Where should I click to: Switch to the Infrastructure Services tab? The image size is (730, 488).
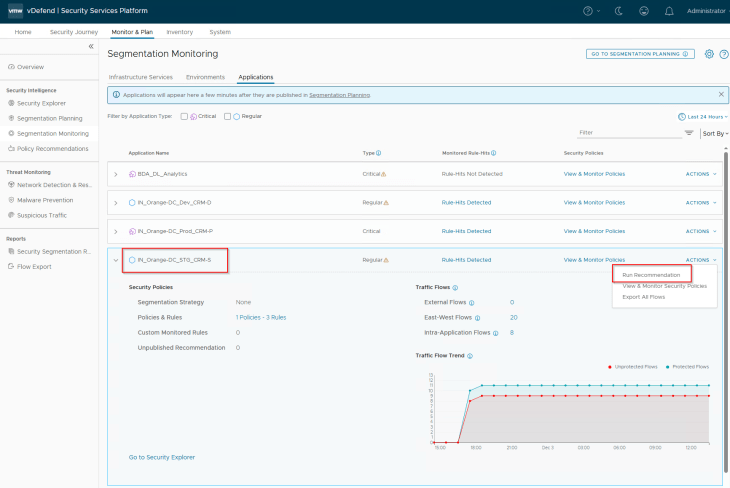pos(140,77)
